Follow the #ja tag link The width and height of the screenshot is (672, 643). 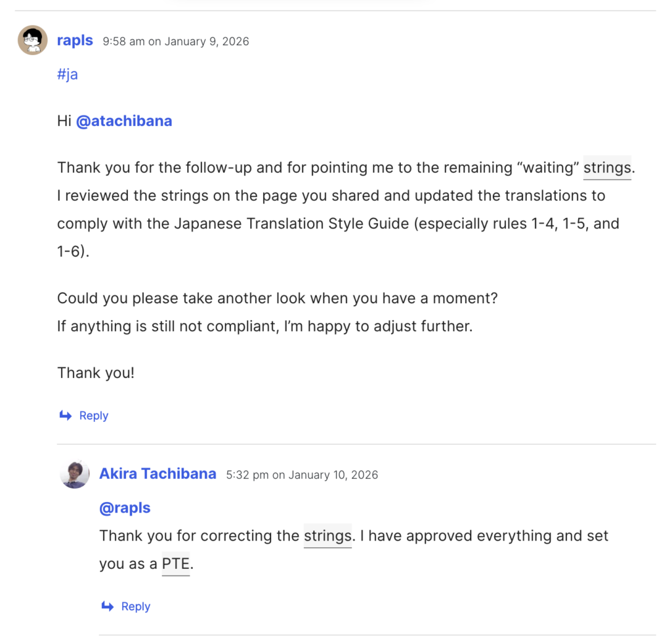pos(68,74)
